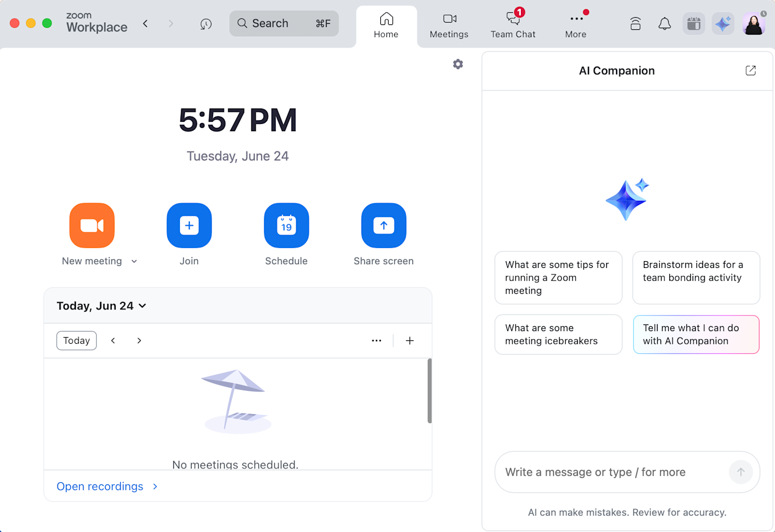Open the history clock icon in top bar
775x532 pixels.
point(206,24)
